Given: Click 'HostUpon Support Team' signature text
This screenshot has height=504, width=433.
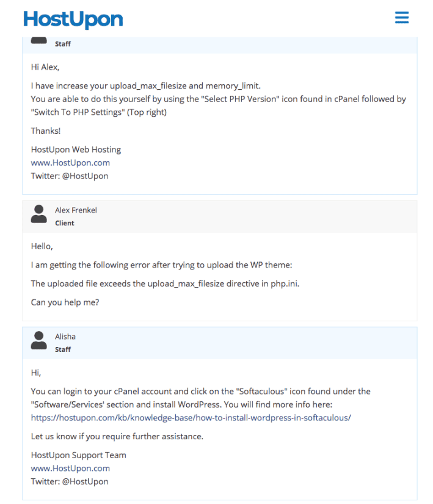Looking at the screenshot, I should click(x=78, y=455).
